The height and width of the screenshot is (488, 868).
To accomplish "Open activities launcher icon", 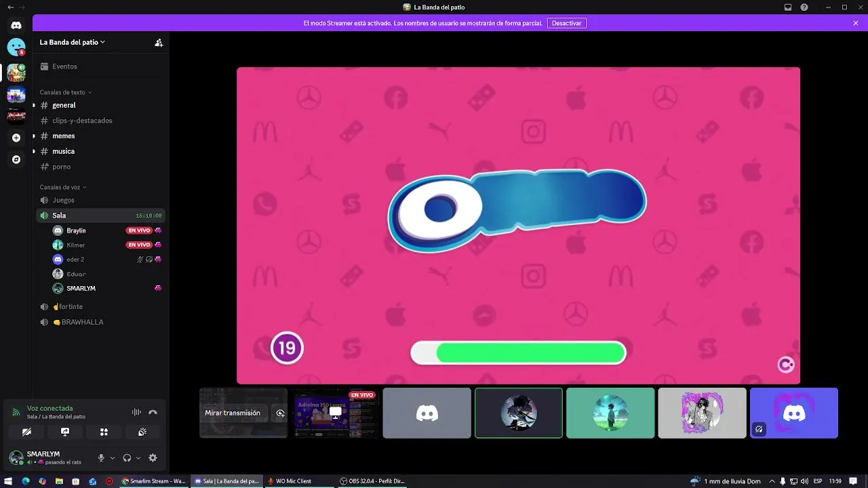I will pyautogui.click(x=104, y=432).
